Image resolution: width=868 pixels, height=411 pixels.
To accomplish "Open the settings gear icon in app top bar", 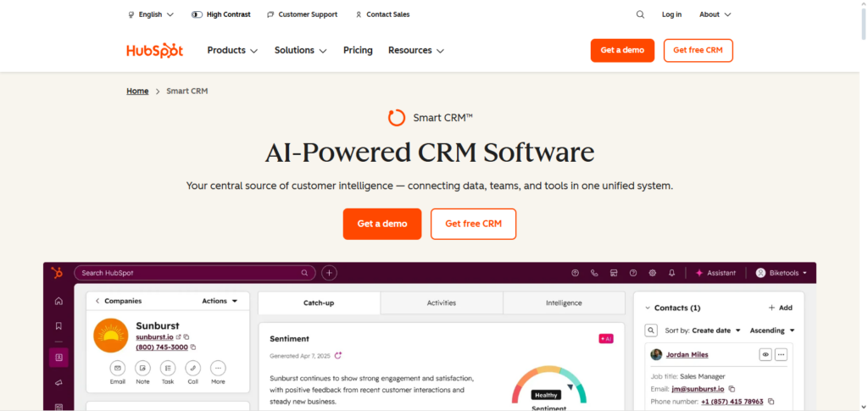I will pyautogui.click(x=652, y=273).
